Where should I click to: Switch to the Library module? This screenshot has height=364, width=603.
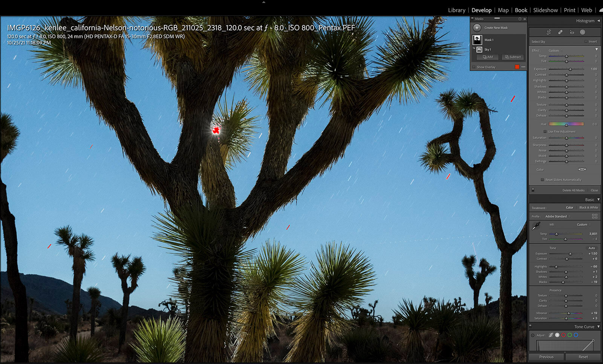[456, 10]
